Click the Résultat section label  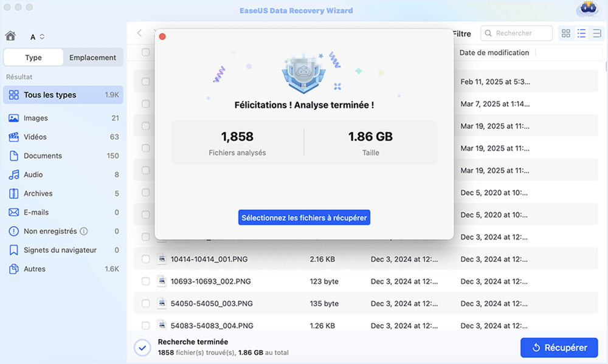[19, 77]
